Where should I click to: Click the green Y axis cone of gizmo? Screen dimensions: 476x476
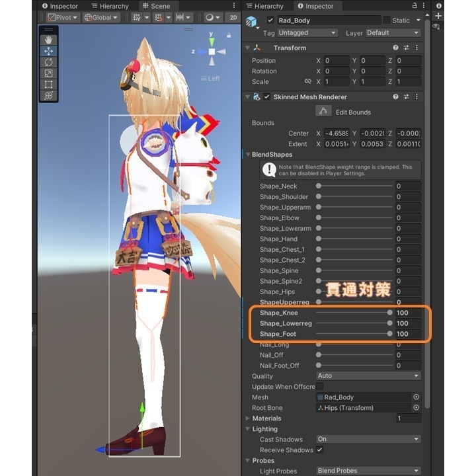tap(212, 42)
